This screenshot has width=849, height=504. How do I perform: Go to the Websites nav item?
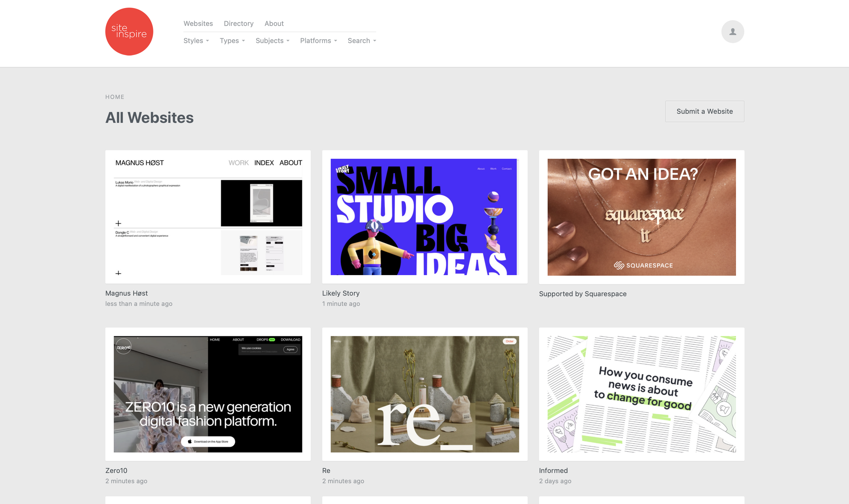point(198,23)
